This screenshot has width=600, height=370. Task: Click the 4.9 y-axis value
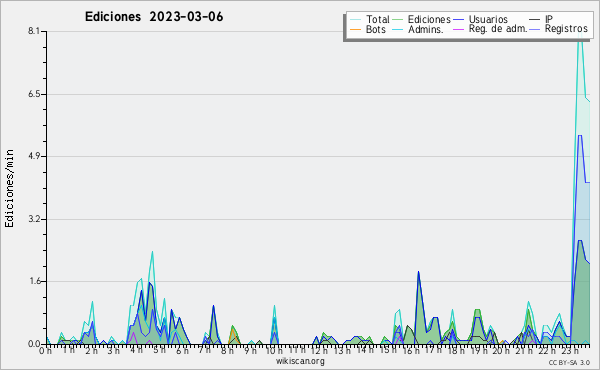click(34, 156)
